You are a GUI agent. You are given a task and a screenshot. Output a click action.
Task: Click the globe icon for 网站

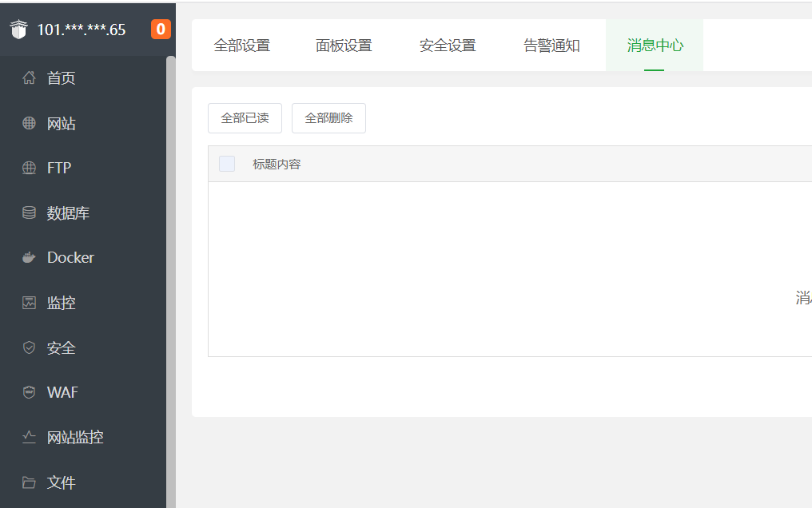pos(30,123)
